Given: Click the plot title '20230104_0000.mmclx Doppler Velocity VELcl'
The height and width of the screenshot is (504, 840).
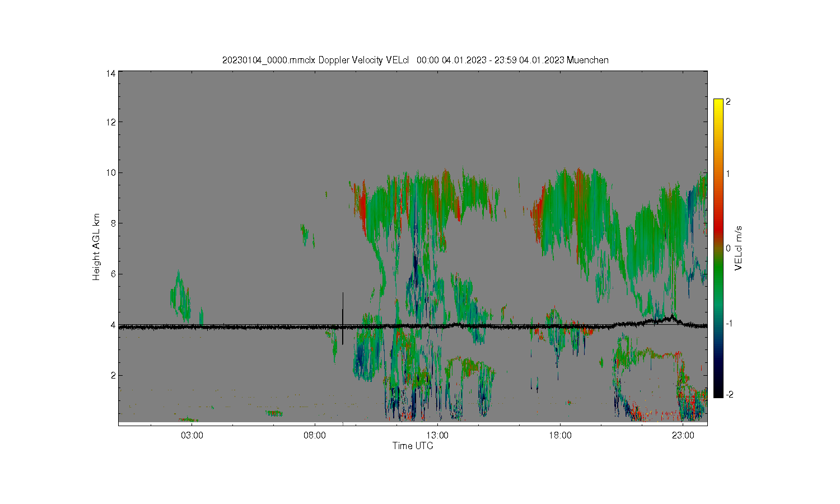Looking at the screenshot, I should 316,60.
